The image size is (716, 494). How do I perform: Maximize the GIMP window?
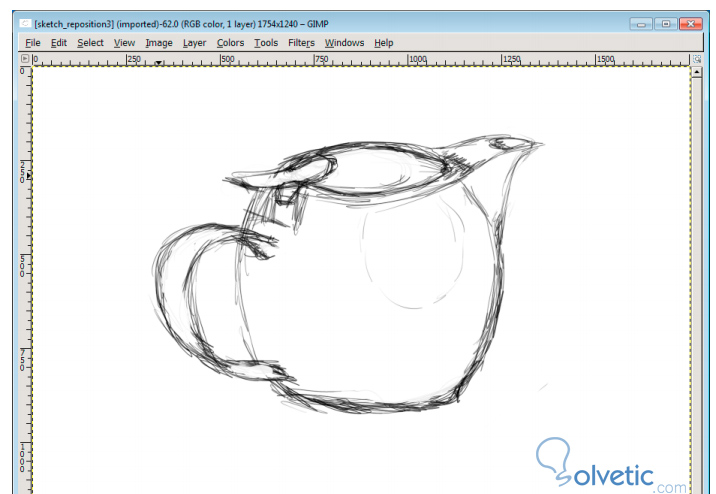(666, 24)
